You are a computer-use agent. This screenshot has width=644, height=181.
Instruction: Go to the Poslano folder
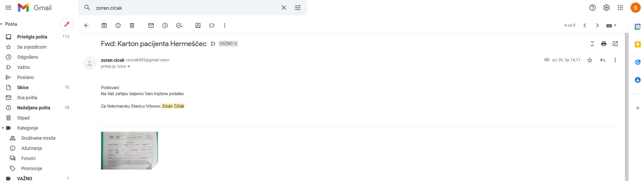point(25,77)
